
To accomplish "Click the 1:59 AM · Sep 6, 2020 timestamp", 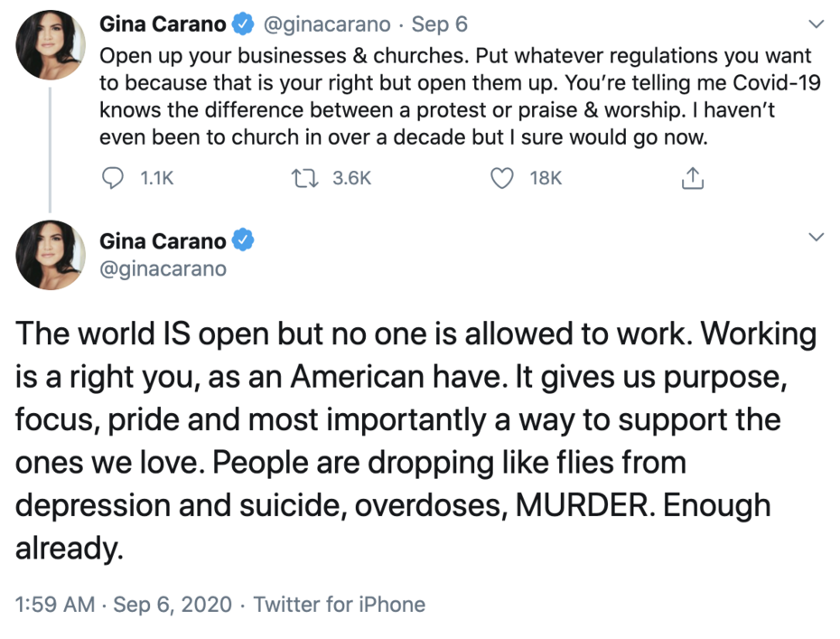I will [x=123, y=604].
